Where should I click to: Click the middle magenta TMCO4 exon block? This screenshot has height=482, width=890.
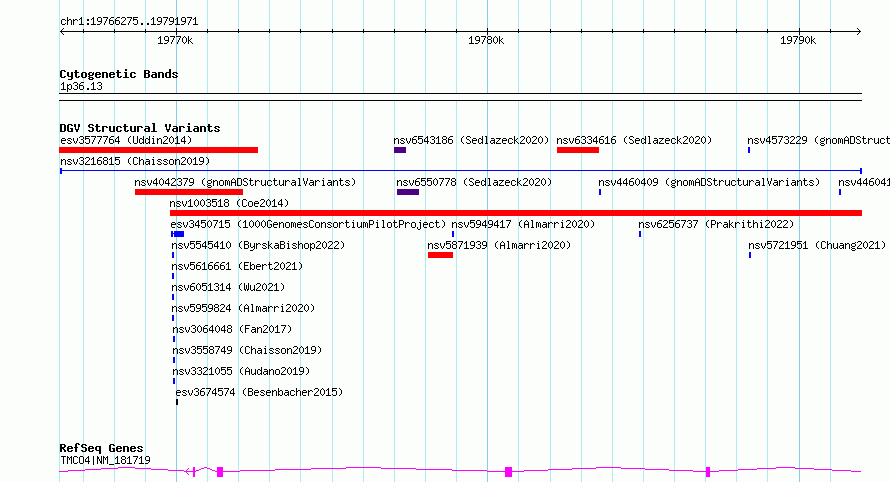(x=509, y=472)
